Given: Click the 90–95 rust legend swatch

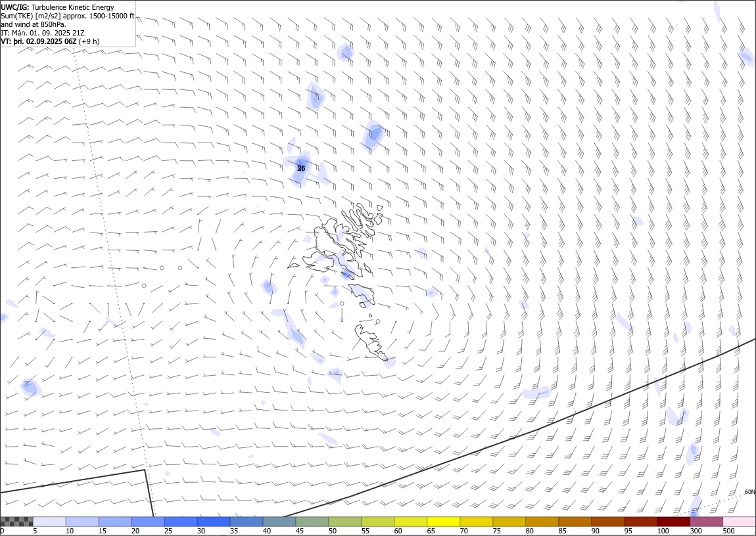Looking at the screenshot, I should (x=608, y=522).
